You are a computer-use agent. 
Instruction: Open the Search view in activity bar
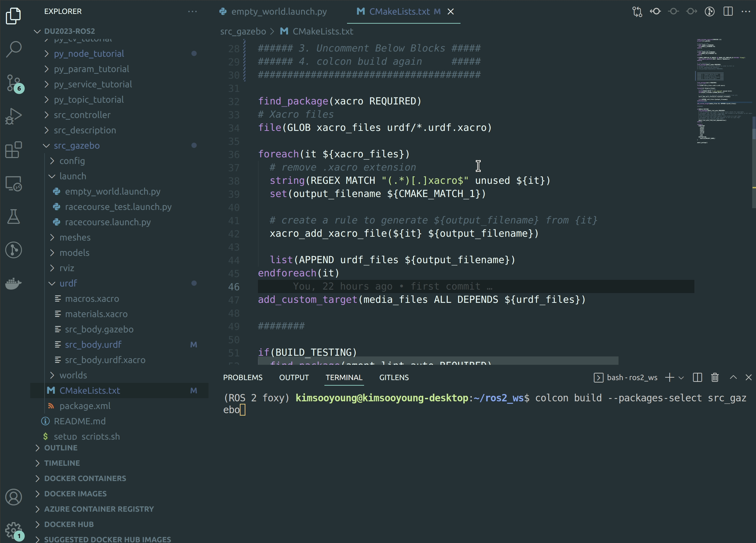[x=14, y=49]
